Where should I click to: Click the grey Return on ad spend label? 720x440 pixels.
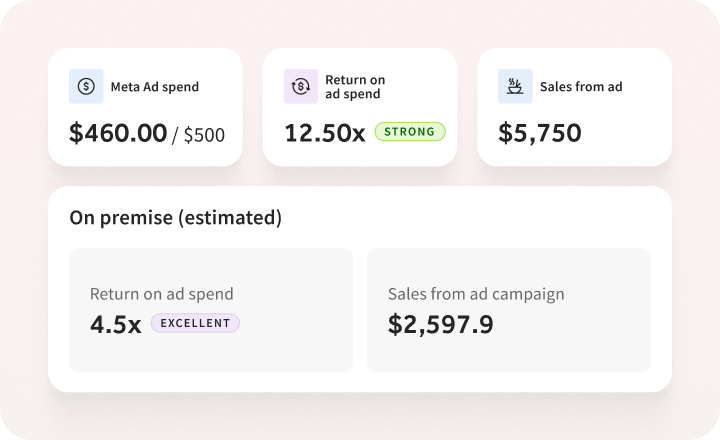162,294
